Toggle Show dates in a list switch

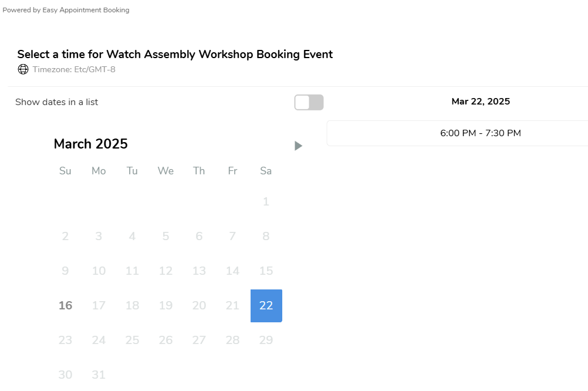coord(309,102)
